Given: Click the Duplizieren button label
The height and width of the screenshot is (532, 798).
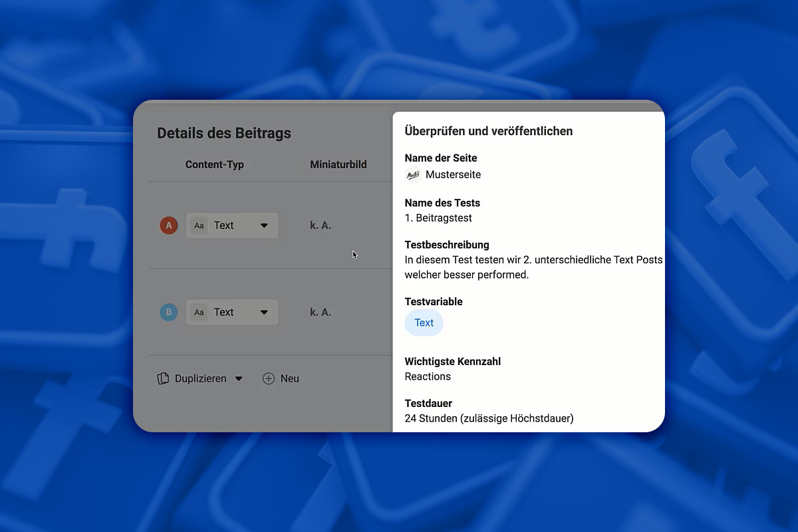Looking at the screenshot, I should tap(201, 378).
